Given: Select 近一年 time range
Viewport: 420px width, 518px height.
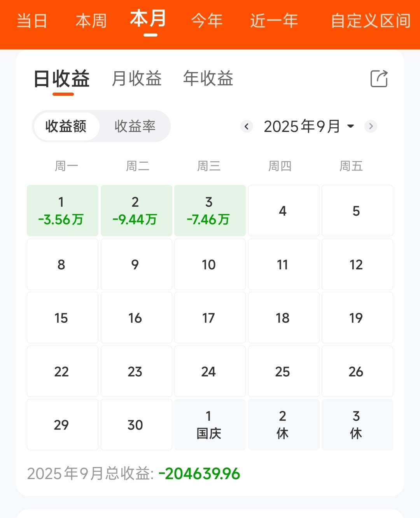Looking at the screenshot, I should [274, 21].
